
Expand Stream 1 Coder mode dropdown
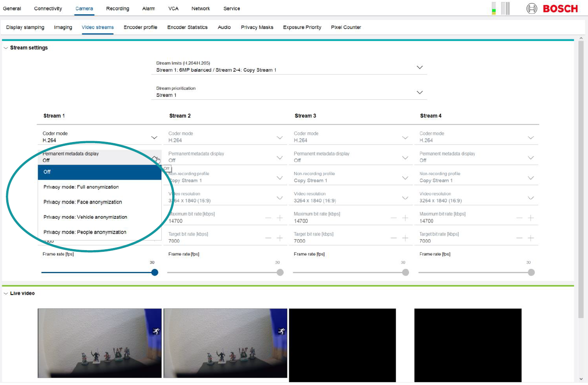click(154, 137)
